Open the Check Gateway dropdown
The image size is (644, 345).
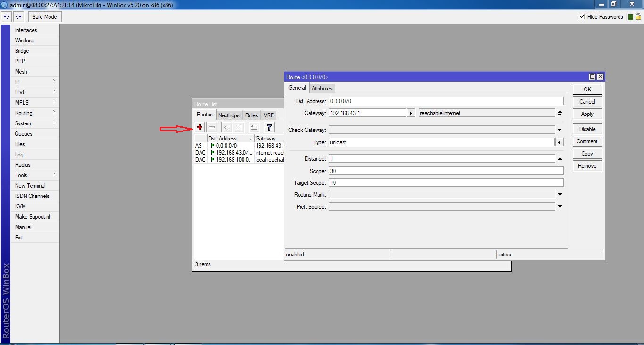[x=560, y=129]
